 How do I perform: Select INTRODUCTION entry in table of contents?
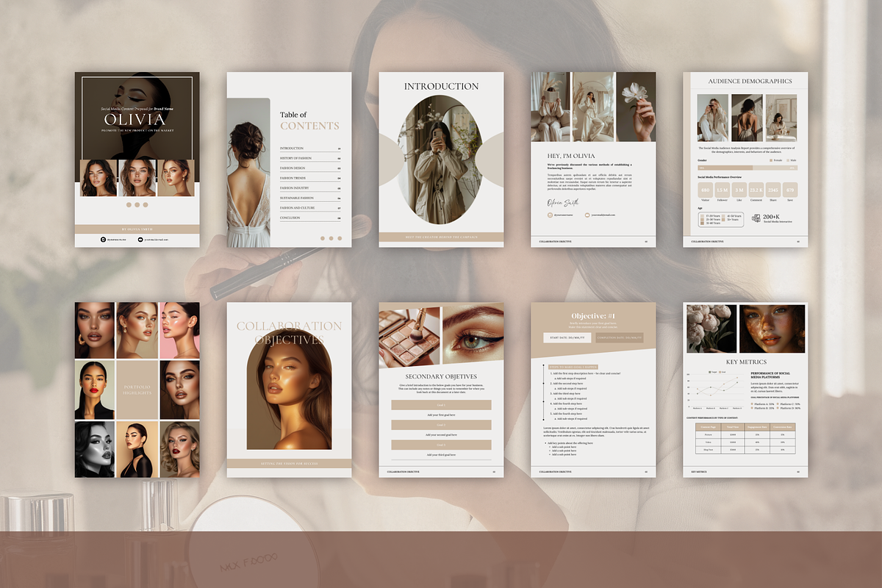coord(310,148)
